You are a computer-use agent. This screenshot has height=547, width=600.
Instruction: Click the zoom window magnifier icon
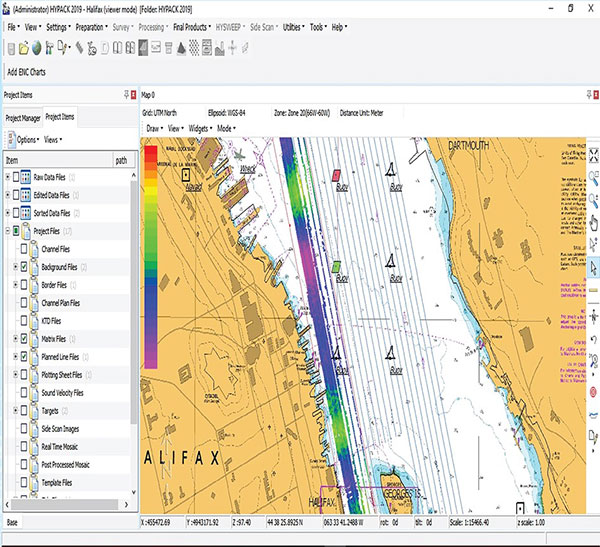(593, 178)
